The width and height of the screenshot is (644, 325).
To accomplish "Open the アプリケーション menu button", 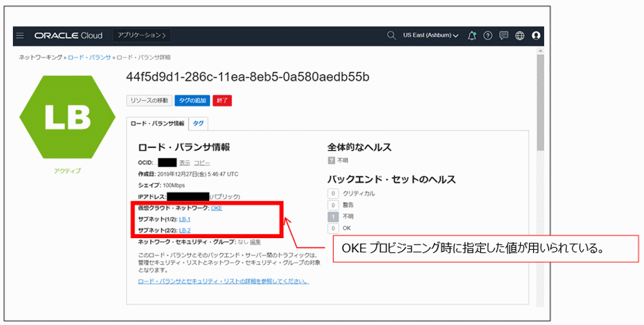I will coord(142,35).
